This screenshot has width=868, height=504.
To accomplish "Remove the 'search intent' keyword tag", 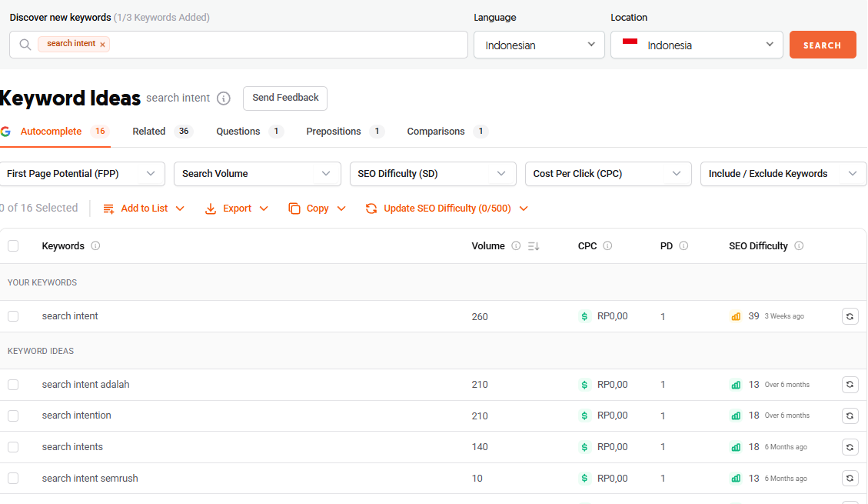I will coord(102,45).
